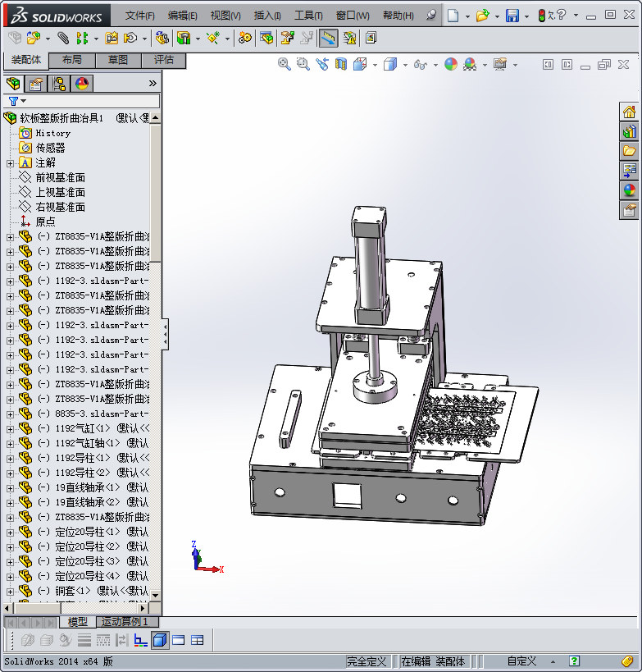Open the 工具(T) menu
Screen dimensions: 642x672
pos(308,16)
